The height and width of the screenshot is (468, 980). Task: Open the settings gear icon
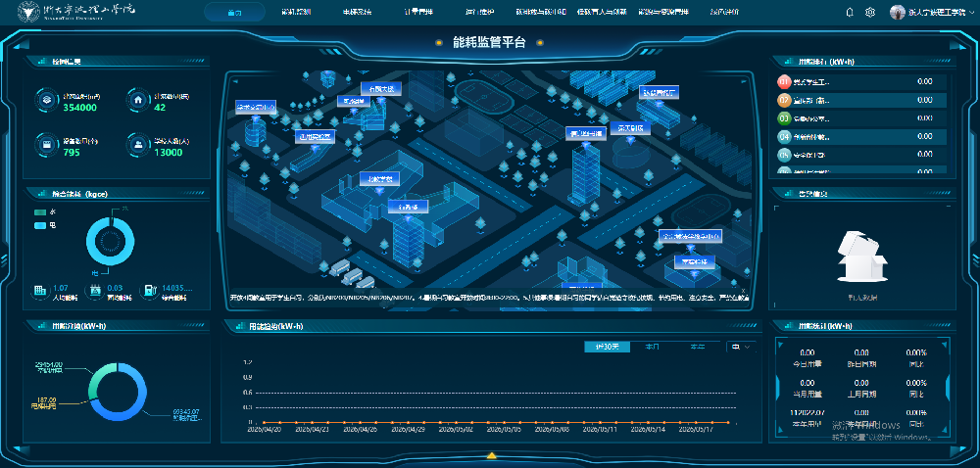coord(869,12)
